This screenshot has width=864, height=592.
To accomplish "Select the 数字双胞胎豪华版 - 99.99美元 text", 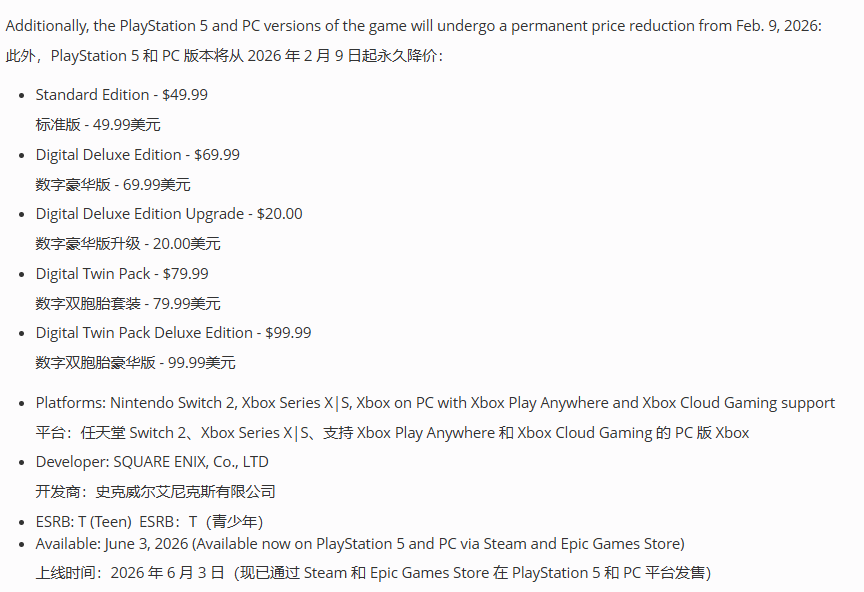I will pos(136,363).
